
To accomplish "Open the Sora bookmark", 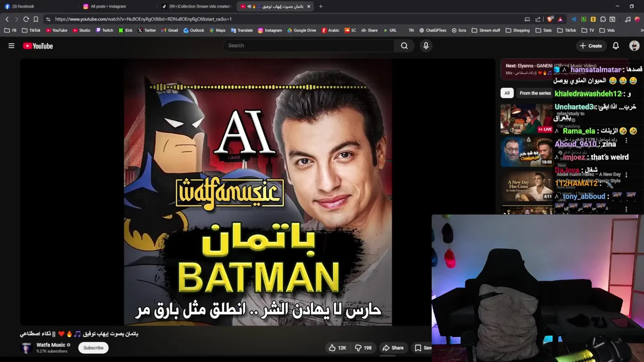I will (459, 30).
